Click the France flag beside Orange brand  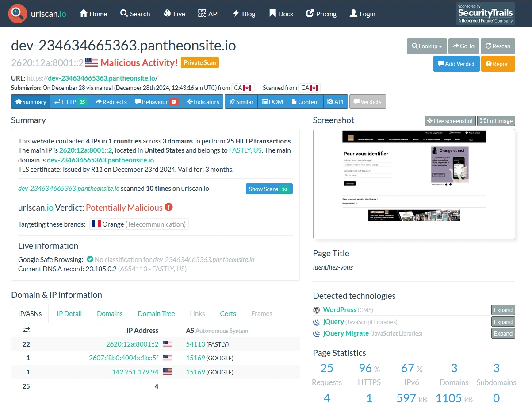coord(96,224)
